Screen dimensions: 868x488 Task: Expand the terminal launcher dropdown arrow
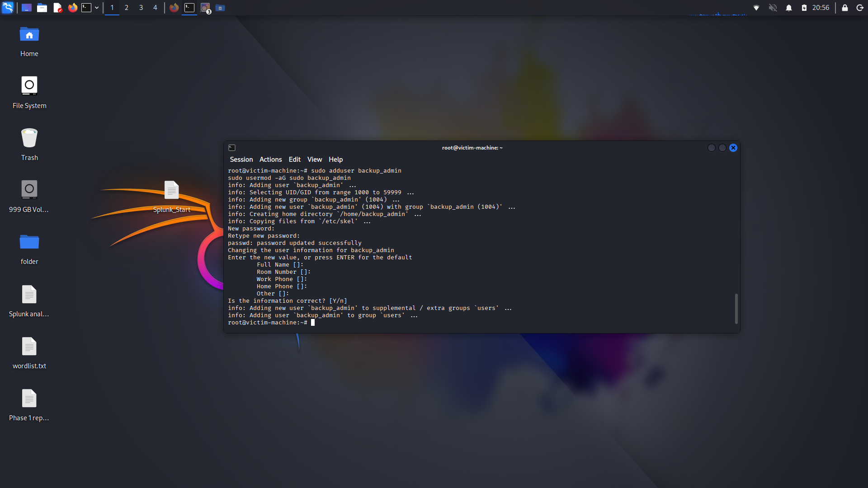[97, 8]
